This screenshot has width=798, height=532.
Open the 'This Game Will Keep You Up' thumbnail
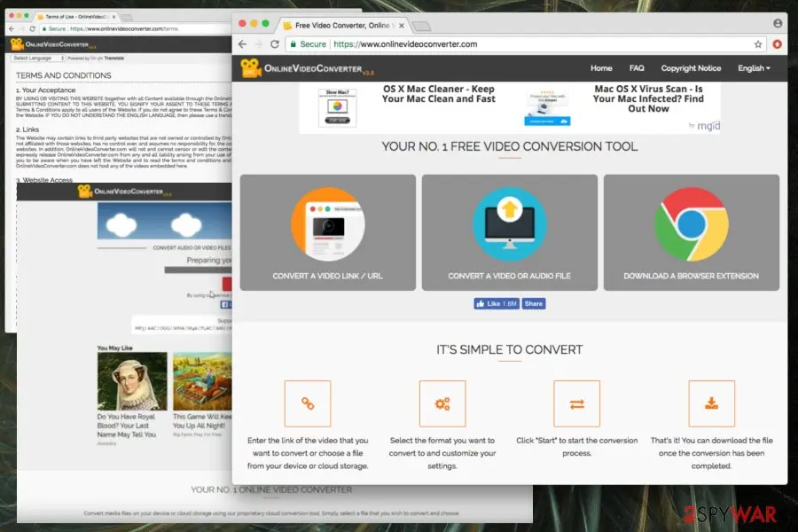tap(202, 381)
